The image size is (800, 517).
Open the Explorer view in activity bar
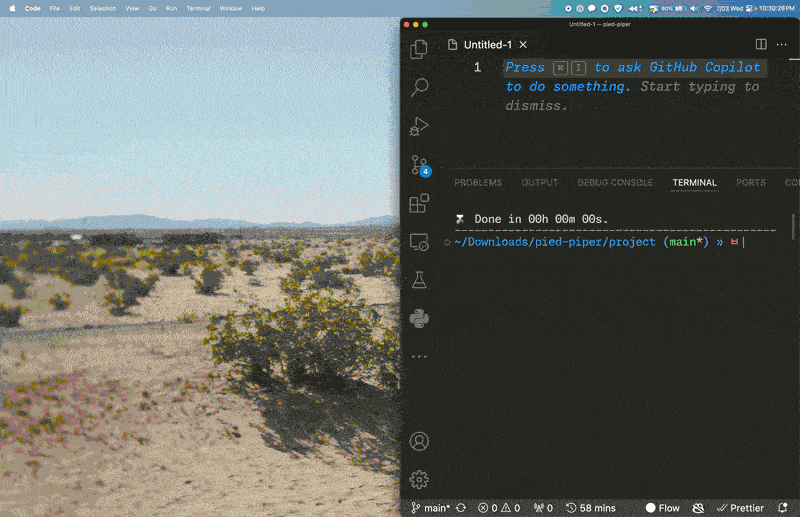pyautogui.click(x=419, y=49)
